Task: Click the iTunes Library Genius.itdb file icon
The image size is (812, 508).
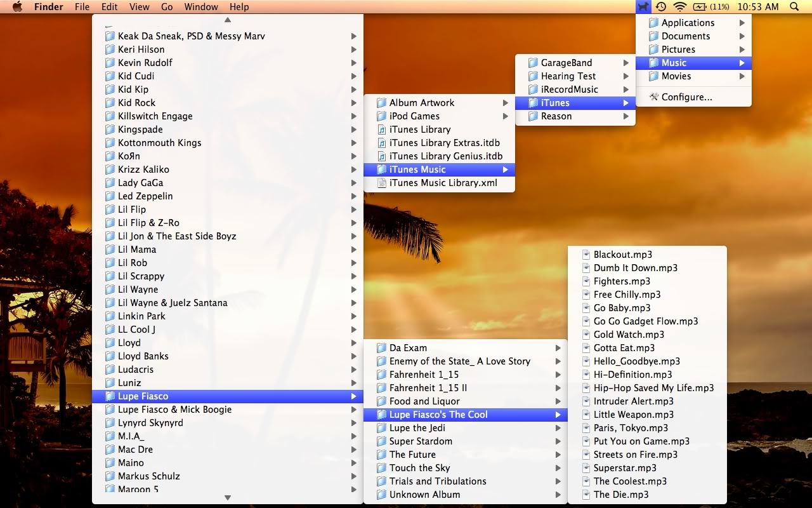Action: tap(381, 156)
